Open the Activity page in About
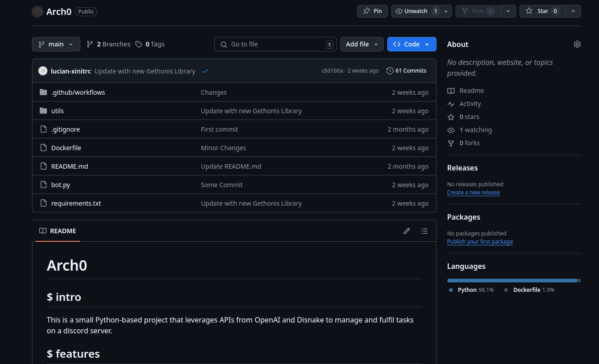This screenshot has height=364, width=599. [x=470, y=104]
